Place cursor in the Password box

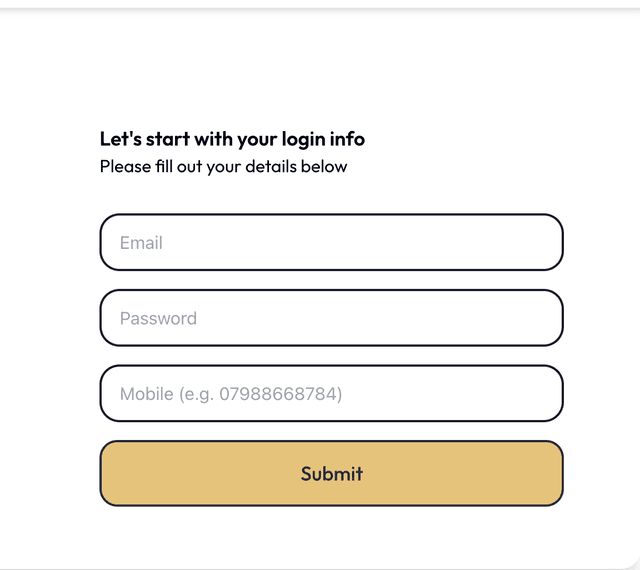(x=331, y=318)
